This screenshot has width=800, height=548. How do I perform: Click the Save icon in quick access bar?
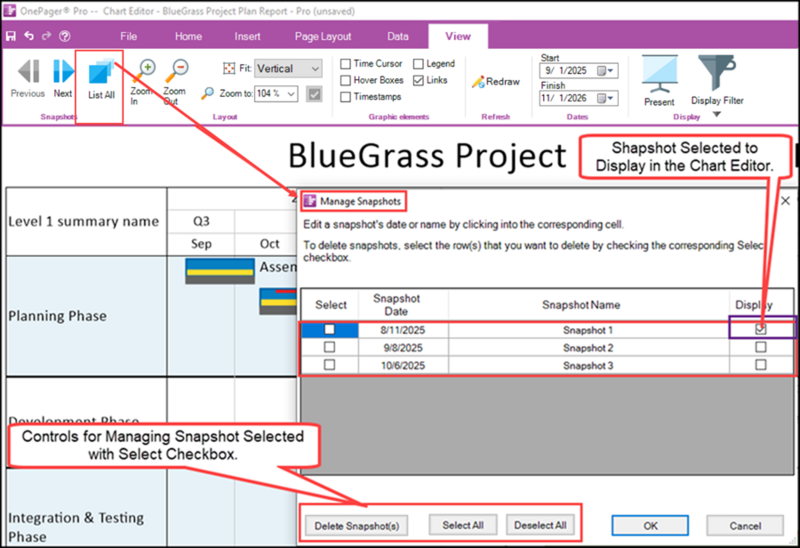pyautogui.click(x=11, y=36)
